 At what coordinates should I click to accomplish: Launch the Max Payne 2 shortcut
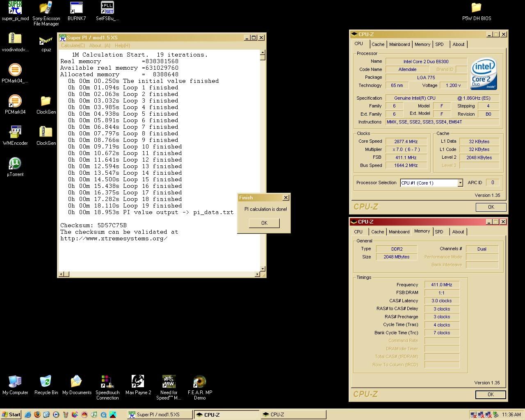[x=138, y=382]
